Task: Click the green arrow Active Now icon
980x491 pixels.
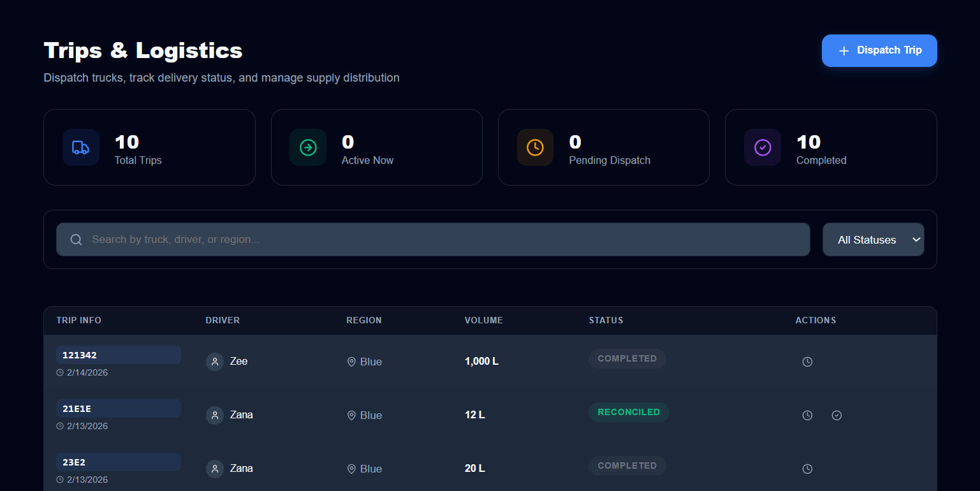Action: point(308,147)
